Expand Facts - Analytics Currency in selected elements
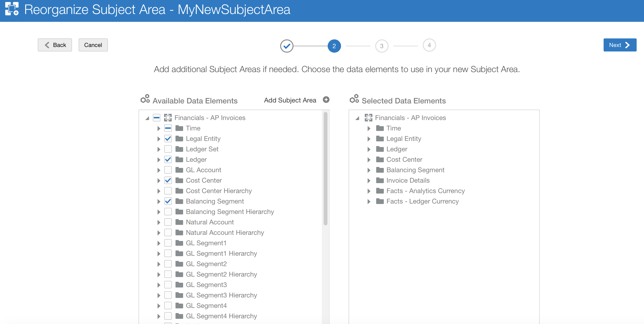 tap(369, 191)
